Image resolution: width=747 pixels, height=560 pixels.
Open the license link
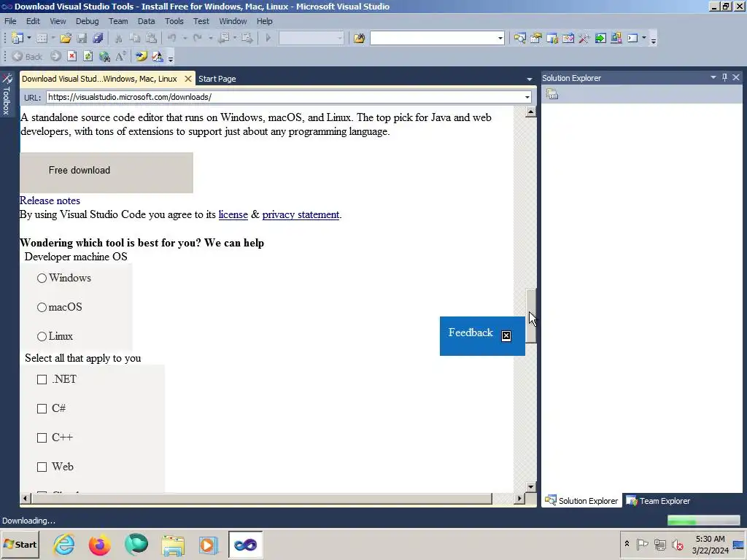pyautogui.click(x=233, y=215)
